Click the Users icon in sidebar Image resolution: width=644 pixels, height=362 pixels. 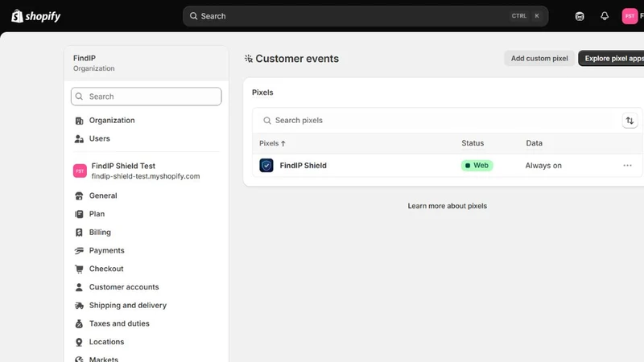79,138
